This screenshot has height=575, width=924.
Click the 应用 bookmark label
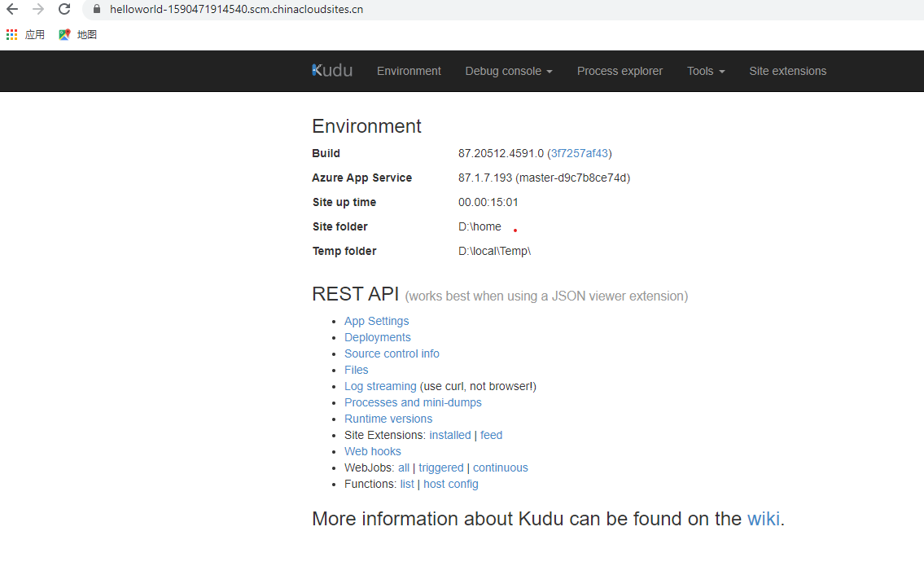pos(35,35)
